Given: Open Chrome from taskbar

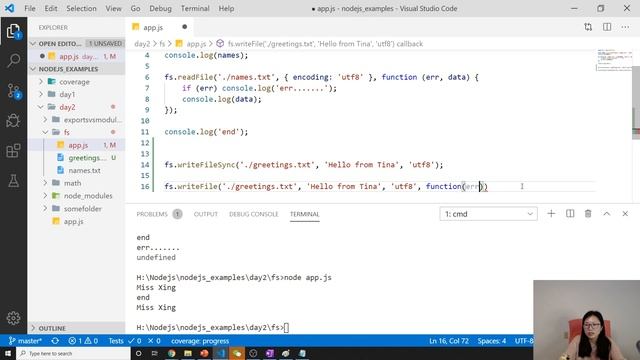Looking at the screenshot, I should click(171, 353).
